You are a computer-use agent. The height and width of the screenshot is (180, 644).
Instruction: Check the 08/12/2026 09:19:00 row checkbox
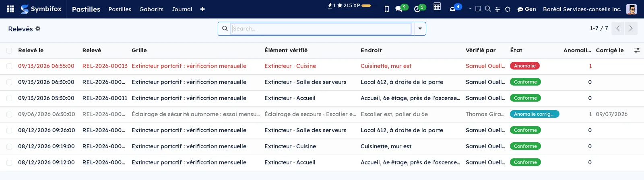point(9,147)
